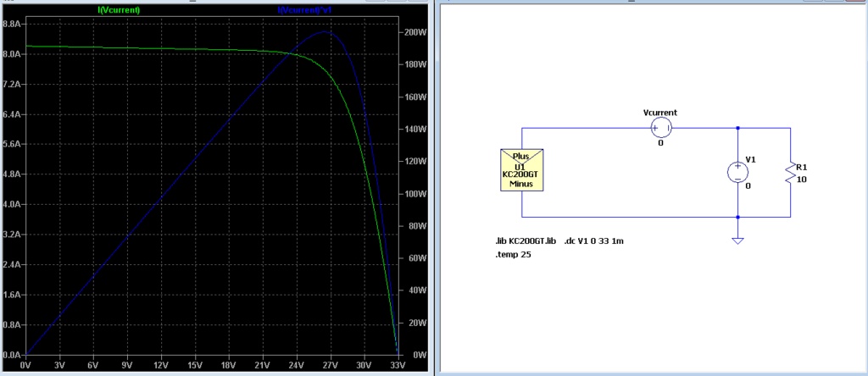
Task: Click the V1 component name label
Action: (751, 159)
